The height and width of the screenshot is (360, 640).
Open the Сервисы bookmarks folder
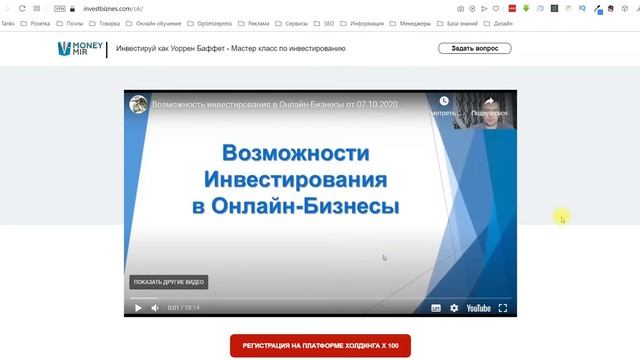coord(291,24)
